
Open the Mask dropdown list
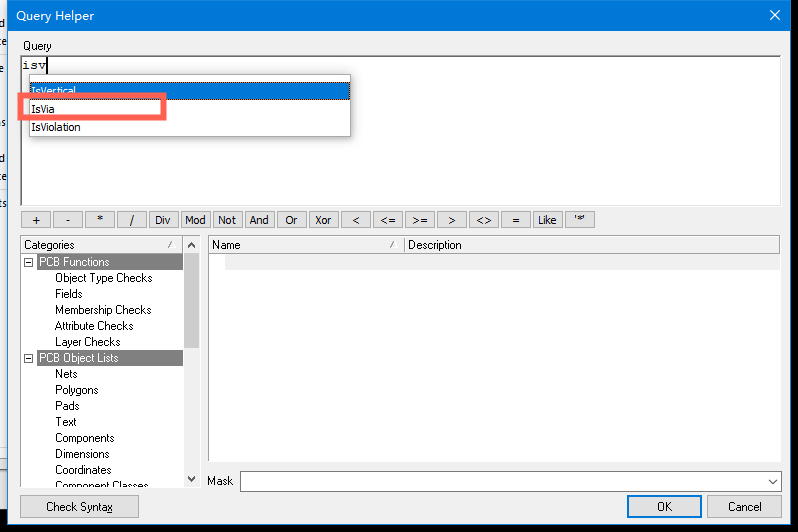point(770,482)
